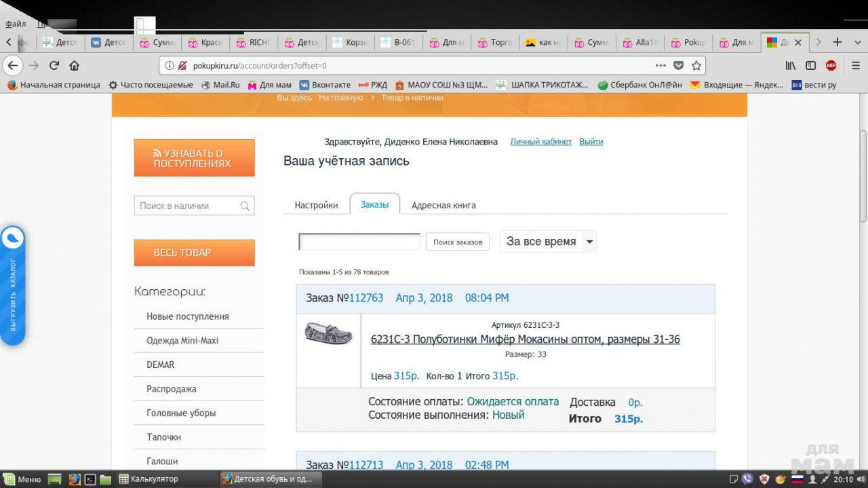This screenshot has height=488, width=868.
Task: Open the terminal from the taskbar
Action: (90, 479)
